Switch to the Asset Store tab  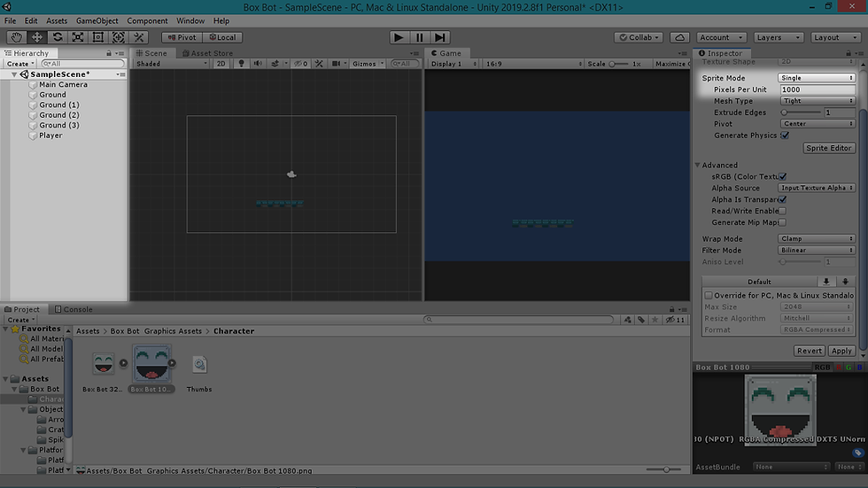(207, 53)
